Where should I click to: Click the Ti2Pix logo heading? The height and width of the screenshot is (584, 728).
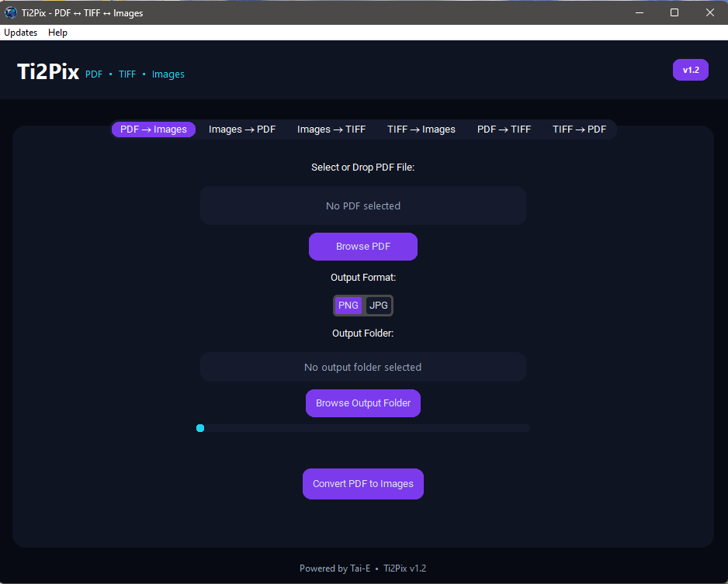point(48,72)
